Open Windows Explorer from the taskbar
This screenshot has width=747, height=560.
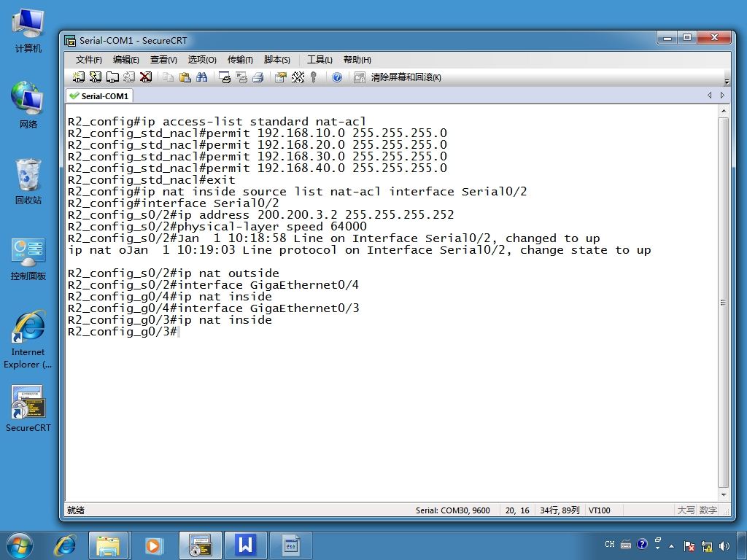tap(108, 545)
